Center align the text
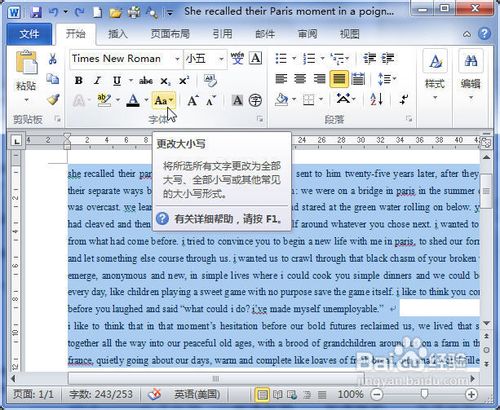 pos(300,79)
